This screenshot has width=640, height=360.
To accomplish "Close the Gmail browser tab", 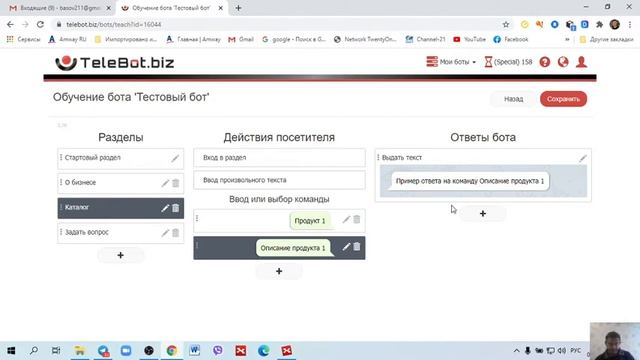I will point(109,8).
